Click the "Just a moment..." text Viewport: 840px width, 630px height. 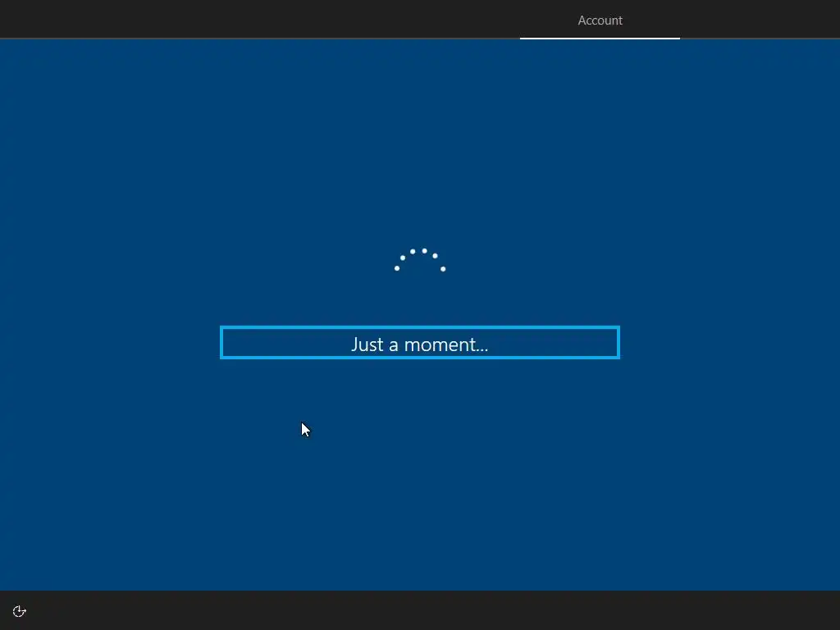coord(419,344)
